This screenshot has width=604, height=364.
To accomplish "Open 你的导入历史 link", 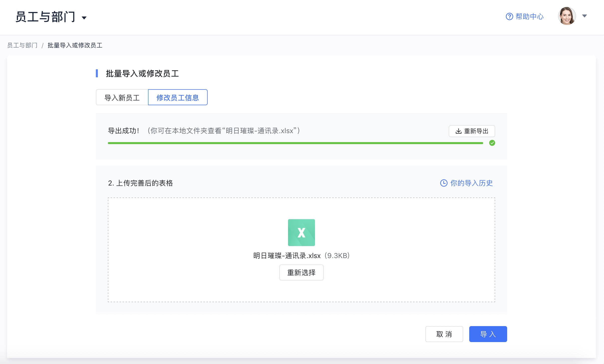I will 471,183.
